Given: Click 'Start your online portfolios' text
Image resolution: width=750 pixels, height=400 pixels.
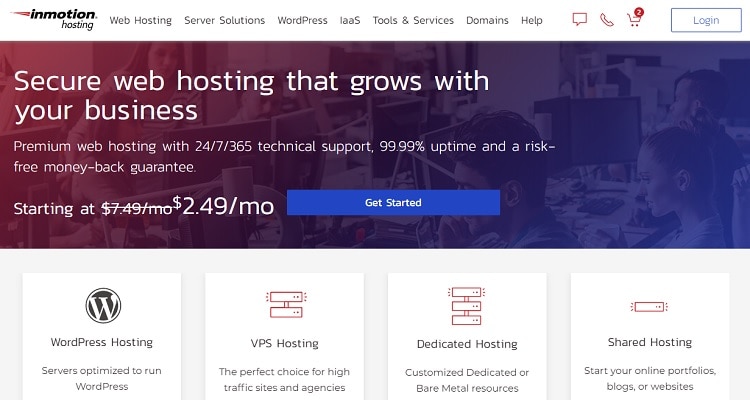Looking at the screenshot, I should 650,378.
